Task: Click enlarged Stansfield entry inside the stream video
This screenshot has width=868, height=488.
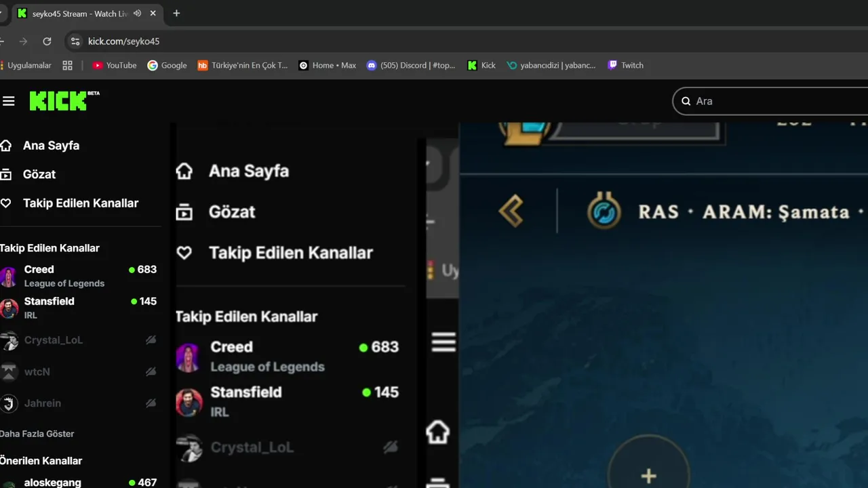Action: 288,402
